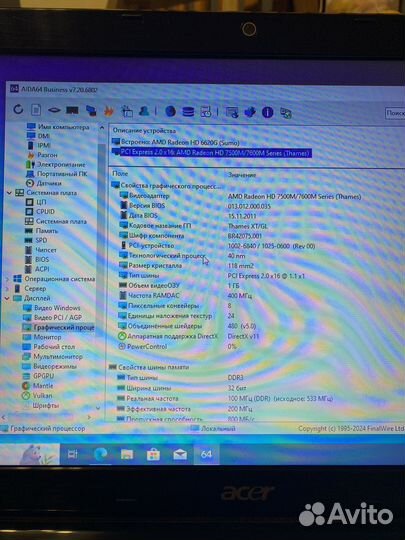Open the GPGPU tree item
Image resolution: width=405 pixels, height=540 pixels.
click(x=43, y=376)
